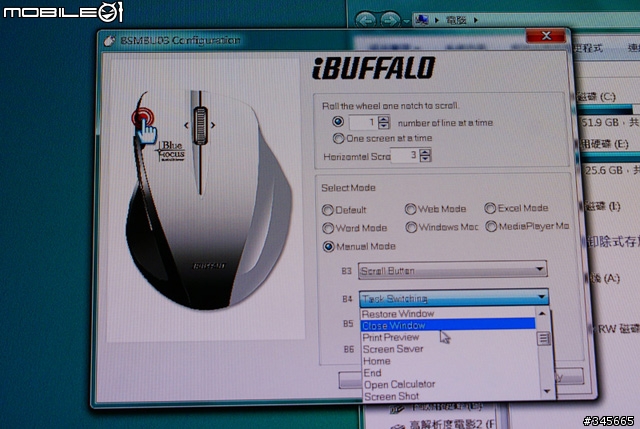This screenshot has width=640, height=429.
Task: Click the dropdown list scrollbar thumb
Action: 543,338
